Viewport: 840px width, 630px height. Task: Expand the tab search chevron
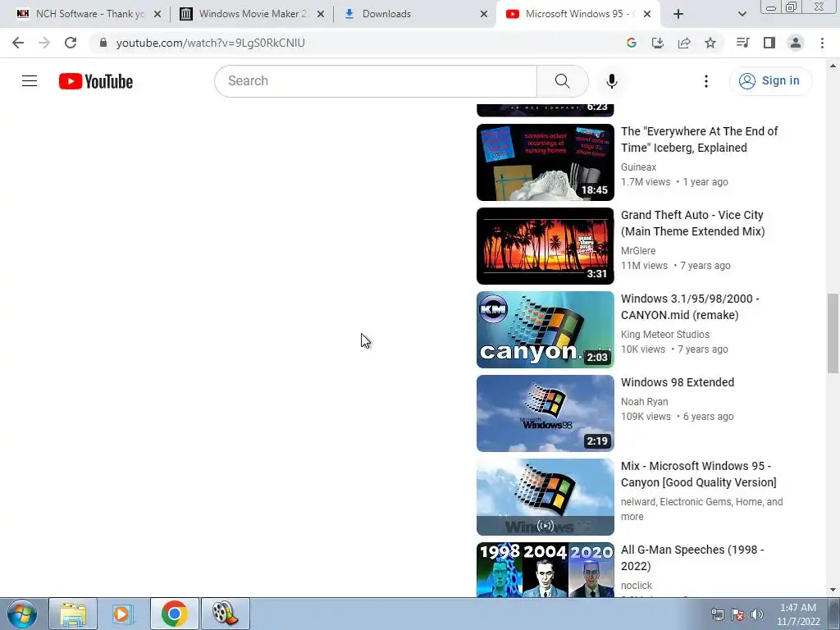[x=742, y=14]
